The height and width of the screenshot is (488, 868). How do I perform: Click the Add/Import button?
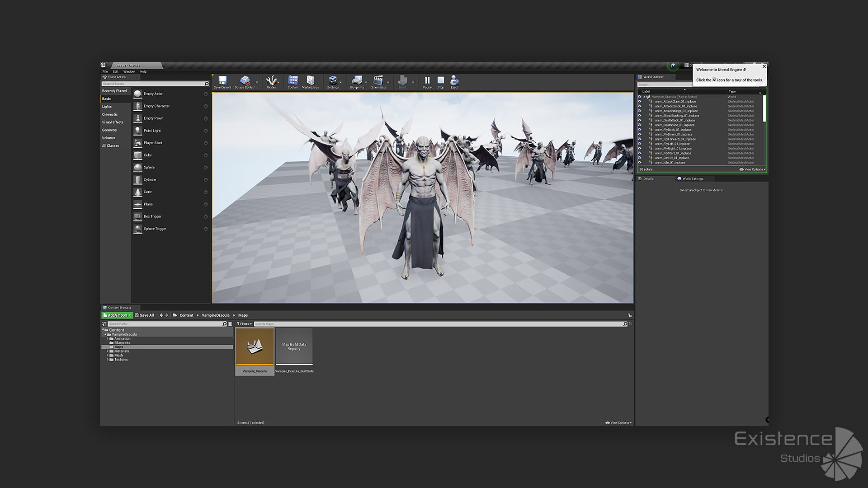117,315
